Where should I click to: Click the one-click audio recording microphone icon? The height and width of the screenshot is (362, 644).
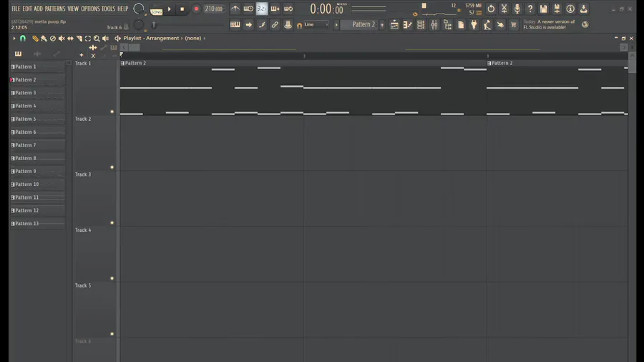click(x=517, y=9)
